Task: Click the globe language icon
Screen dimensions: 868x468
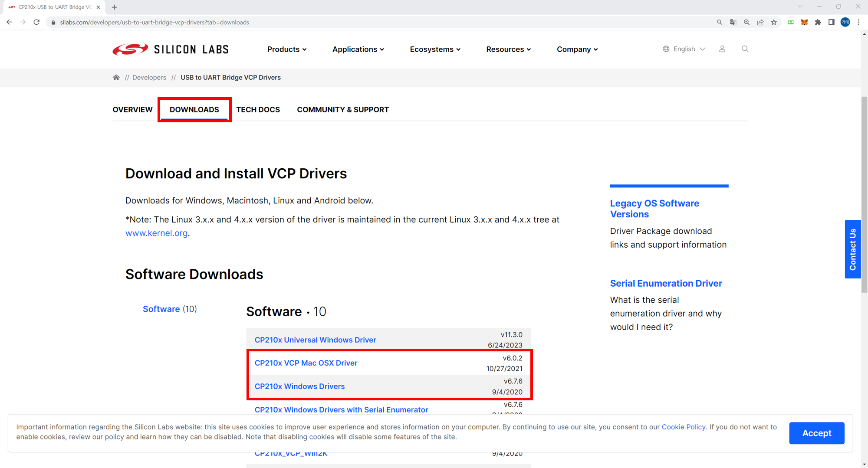Action: [666, 49]
